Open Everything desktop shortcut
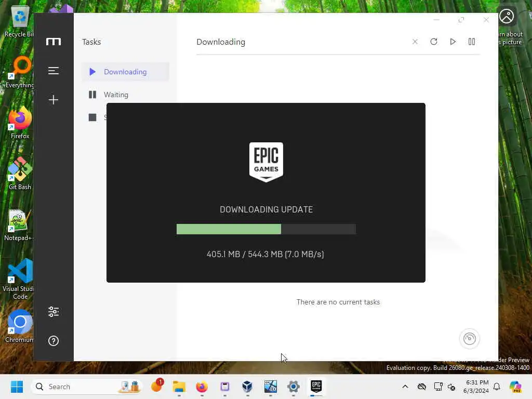The image size is (532, 399). pos(20,73)
